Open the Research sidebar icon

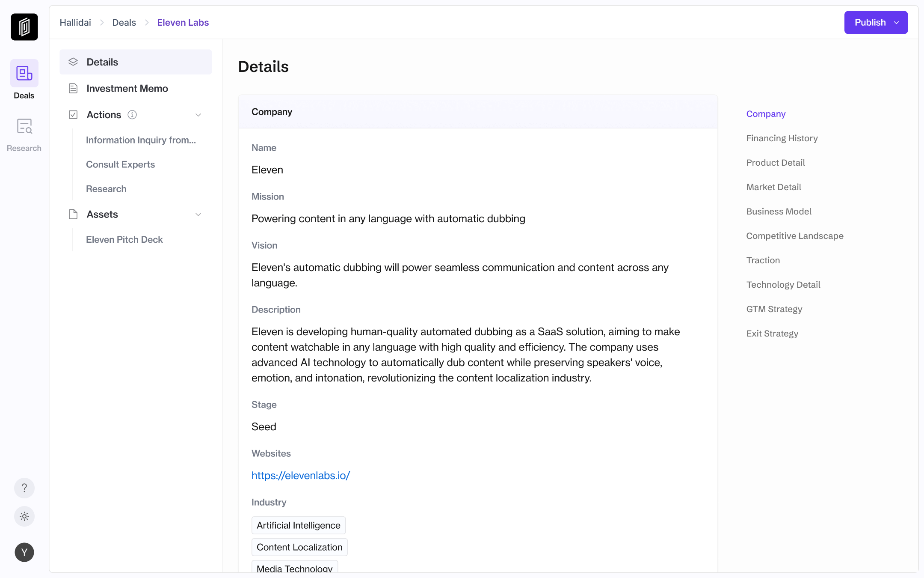[x=24, y=126]
